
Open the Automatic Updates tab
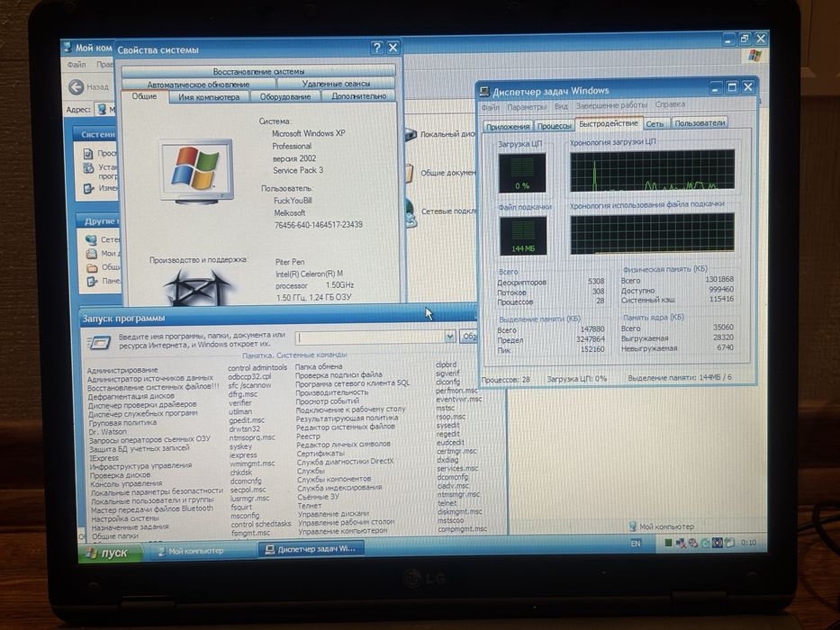[198, 84]
